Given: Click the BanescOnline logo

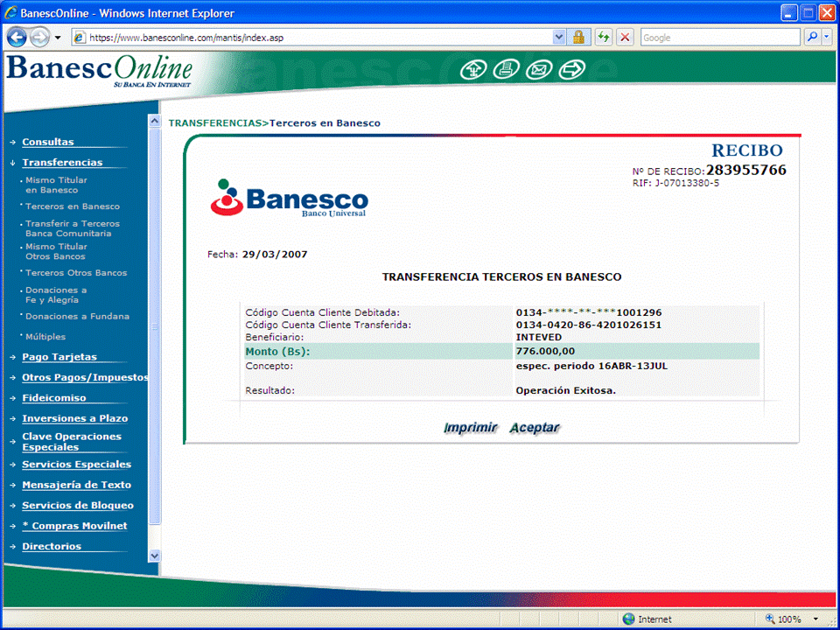Looking at the screenshot, I should [x=99, y=71].
